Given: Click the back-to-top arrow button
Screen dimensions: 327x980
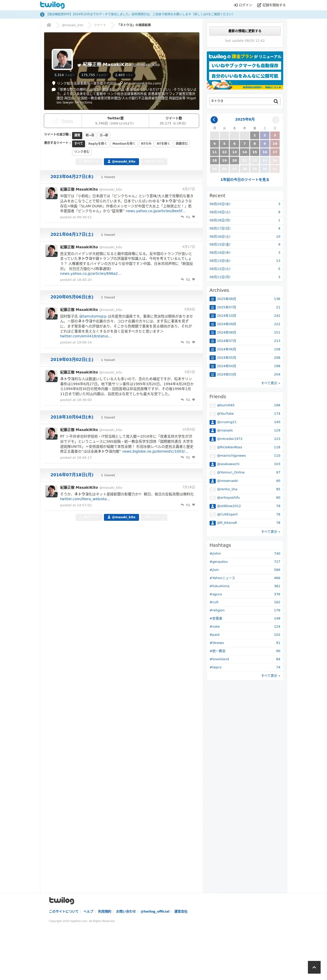Looking at the screenshot, I should 314,967.
